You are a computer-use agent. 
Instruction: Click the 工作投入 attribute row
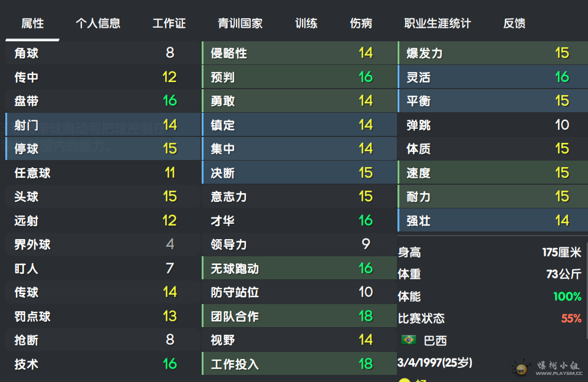tap(299, 364)
